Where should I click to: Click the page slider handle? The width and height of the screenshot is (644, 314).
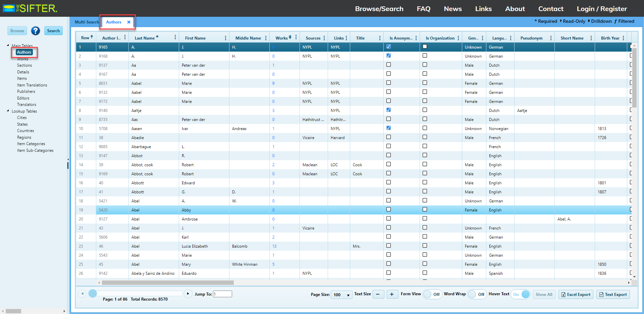[x=93, y=294]
